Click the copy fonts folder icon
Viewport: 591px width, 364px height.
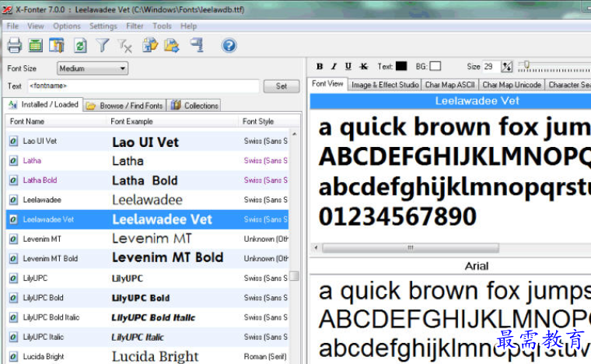(x=150, y=45)
